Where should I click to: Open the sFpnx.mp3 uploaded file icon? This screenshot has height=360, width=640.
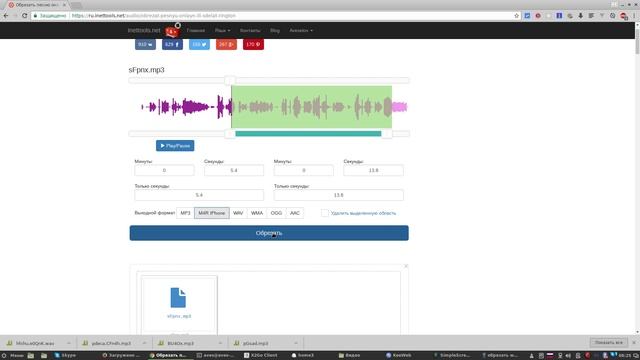(x=178, y=298)
